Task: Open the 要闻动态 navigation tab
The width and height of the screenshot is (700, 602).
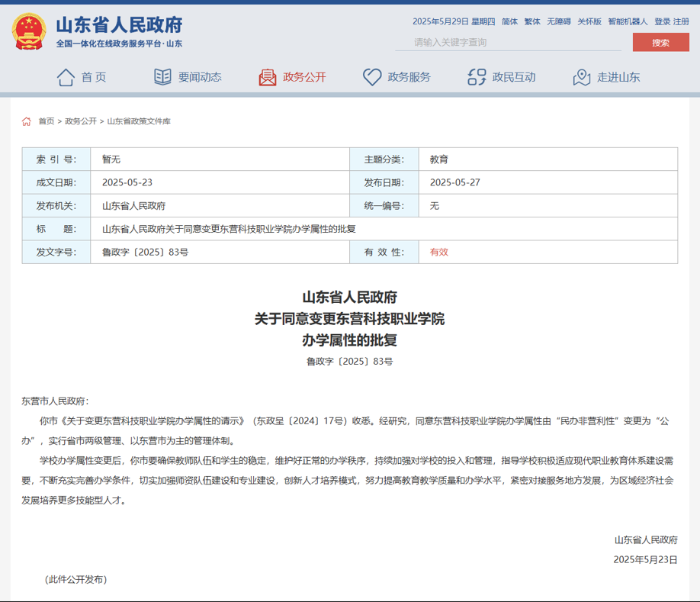Action: (x=200, y=77)
